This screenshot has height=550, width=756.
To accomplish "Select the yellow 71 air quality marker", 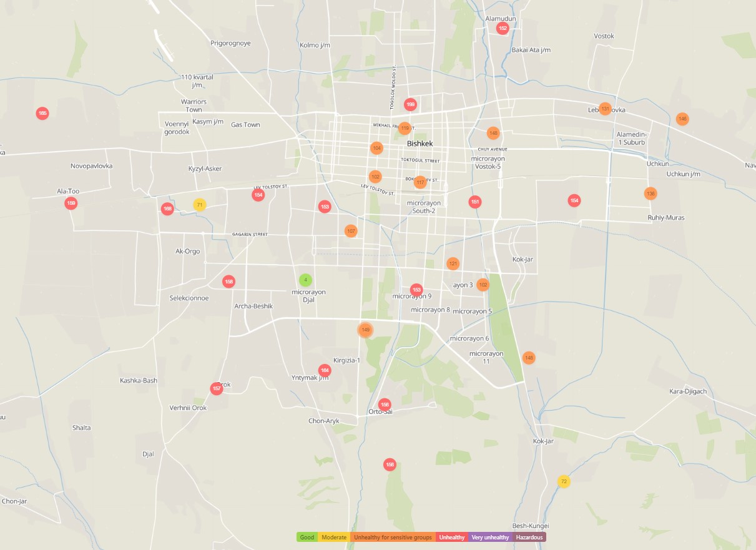I will click(x=199, y=205).
